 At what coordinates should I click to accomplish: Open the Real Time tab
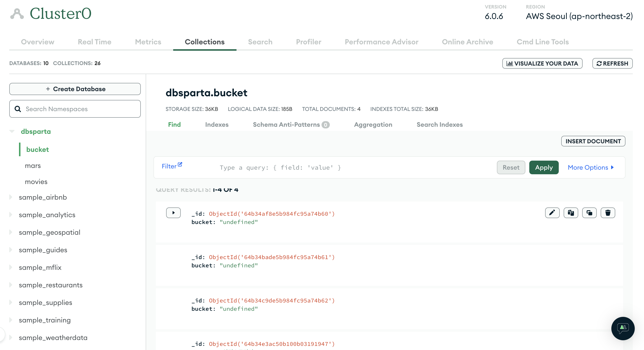point(95,42)
